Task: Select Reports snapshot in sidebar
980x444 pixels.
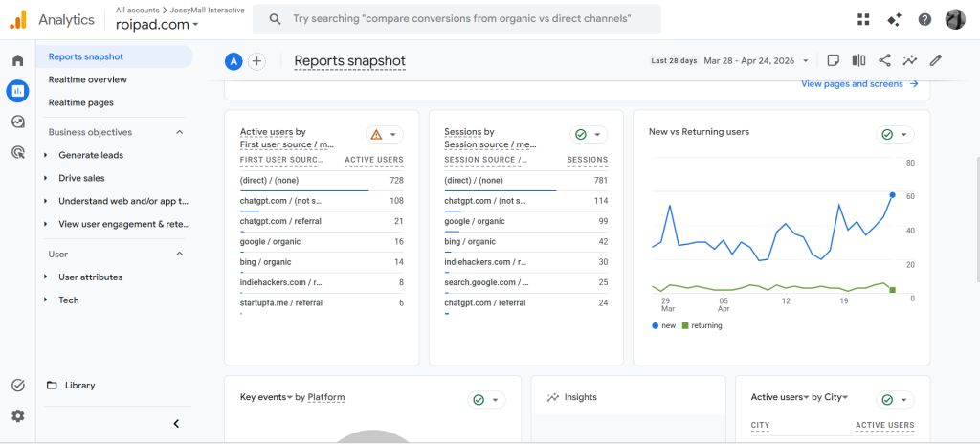Action: point(115,56)
